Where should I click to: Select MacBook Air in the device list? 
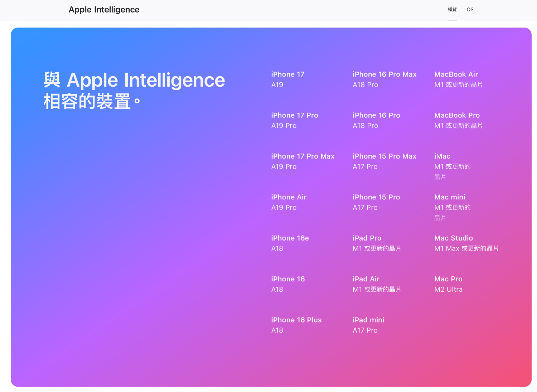(456, 74)
